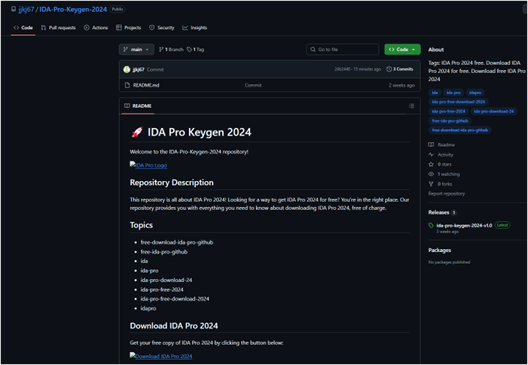Screen dimensions: 528x365
Task: Click the table icon beside Projects
Action: [119, 28]
